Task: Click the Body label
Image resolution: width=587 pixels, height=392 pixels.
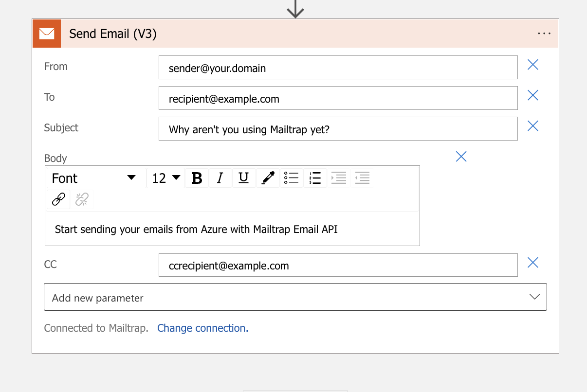Action: pos(55,159)
